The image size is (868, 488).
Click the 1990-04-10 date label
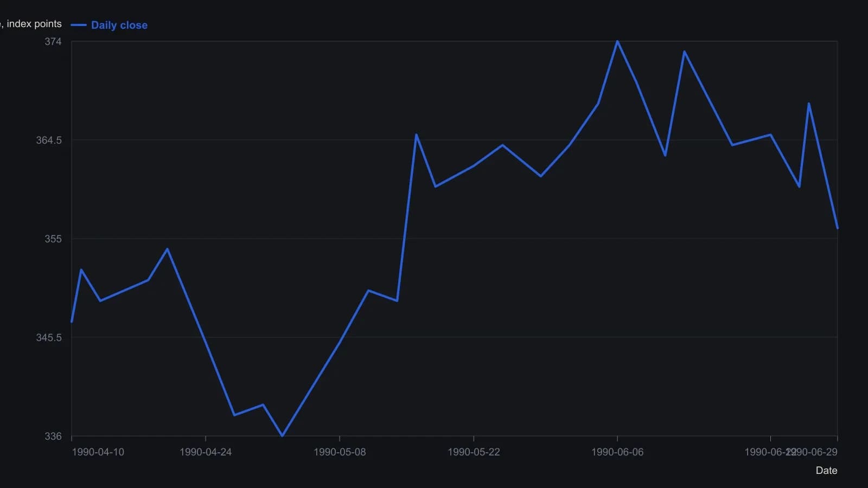(x=98, y=452)
